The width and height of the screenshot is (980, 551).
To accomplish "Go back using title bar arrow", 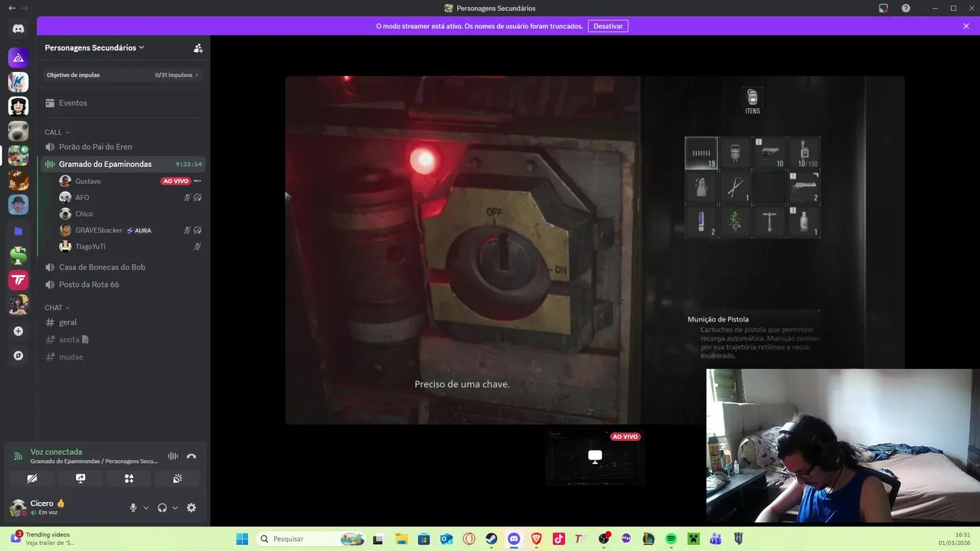I will pos(11,8).
